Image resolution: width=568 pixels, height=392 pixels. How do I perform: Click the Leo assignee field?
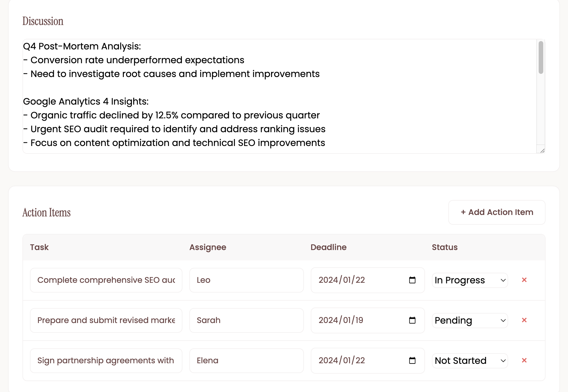(x=246, y=280)
